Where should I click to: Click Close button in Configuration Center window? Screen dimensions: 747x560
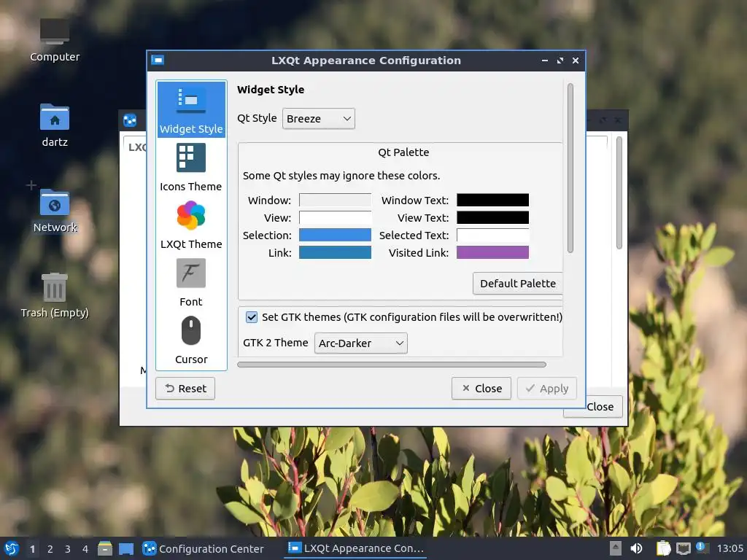(600, 407)
